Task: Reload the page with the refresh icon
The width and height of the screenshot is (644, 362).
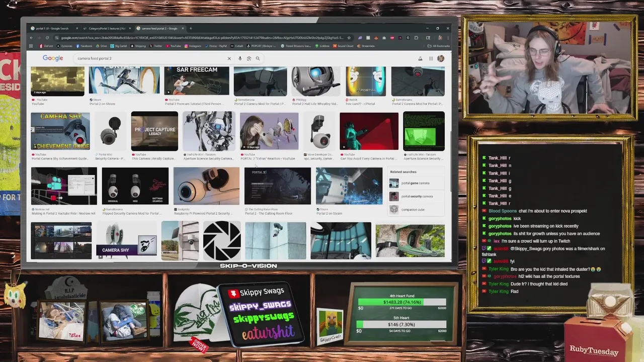Action: coord(47,38)
